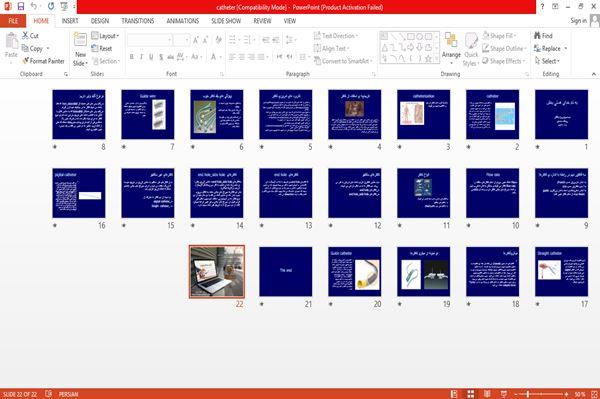
Task: Switch to Slide Sorter view in status bar
Action: tap(471, 394)
